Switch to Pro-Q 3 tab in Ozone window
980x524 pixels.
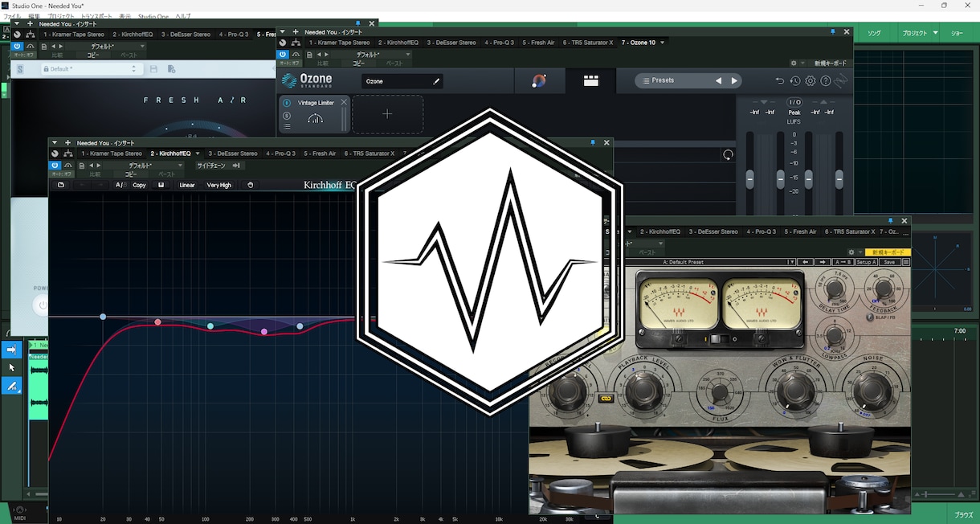499,43
